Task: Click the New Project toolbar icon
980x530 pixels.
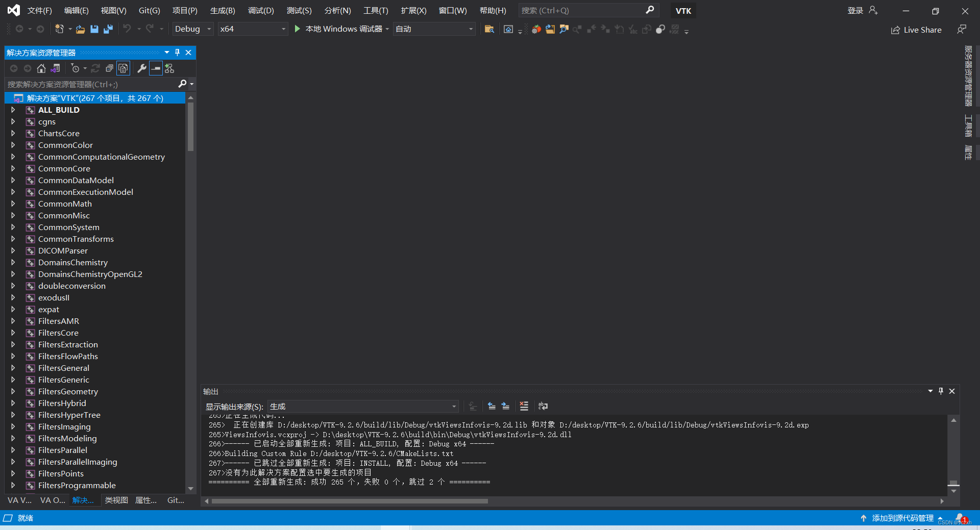Action: (x=59, y=29)
